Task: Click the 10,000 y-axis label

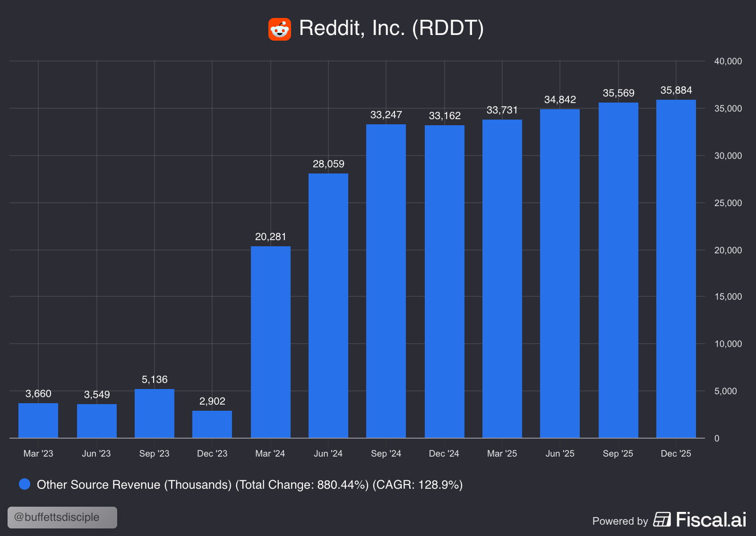Action: coord(728,344)
